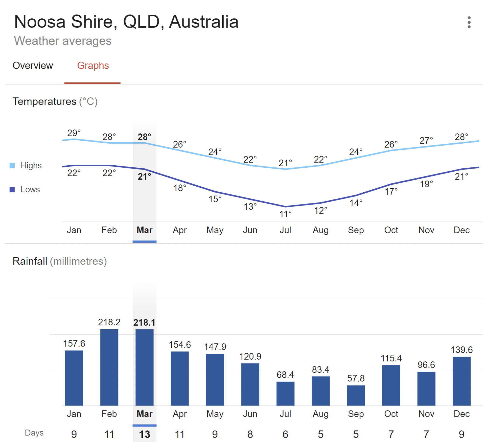Click the April rainfall bar 154.6
The image size is (492, 448).
180,379
